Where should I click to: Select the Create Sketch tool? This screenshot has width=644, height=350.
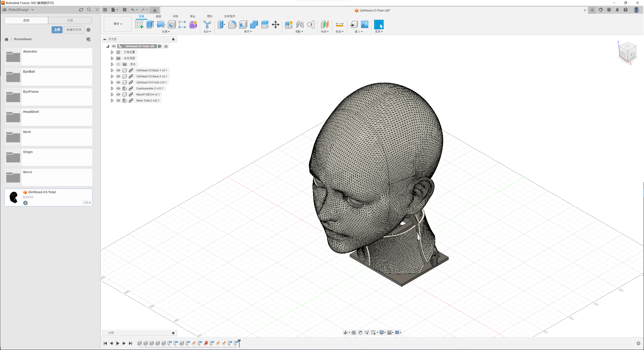point(139,24)
